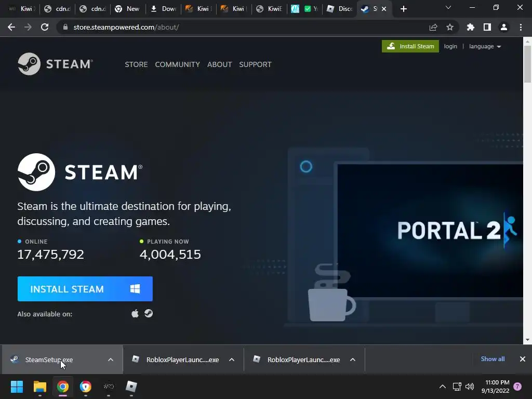Click the ONLINE count 17,475,792
The height and width of the screenshot is (399, 532).
click(50, 255)
